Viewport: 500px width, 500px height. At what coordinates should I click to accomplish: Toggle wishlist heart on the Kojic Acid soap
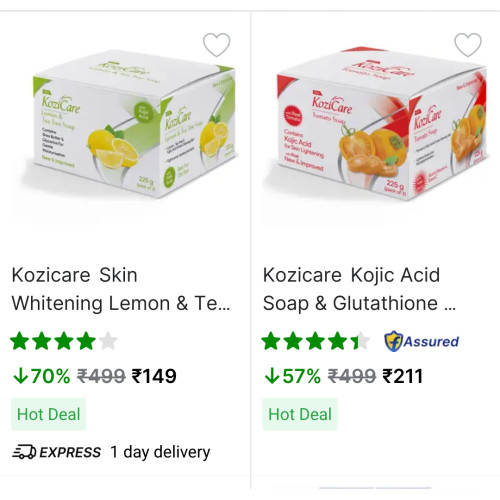[x=468, y=45]
